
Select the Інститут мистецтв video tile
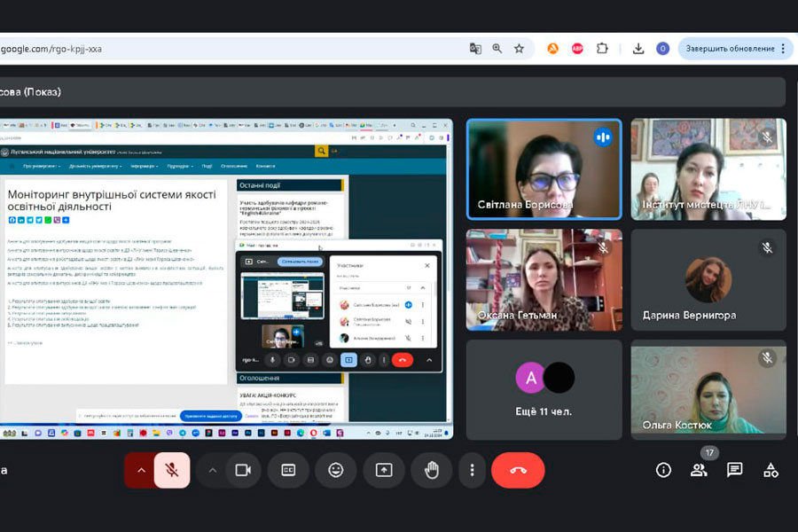[708, 169]
